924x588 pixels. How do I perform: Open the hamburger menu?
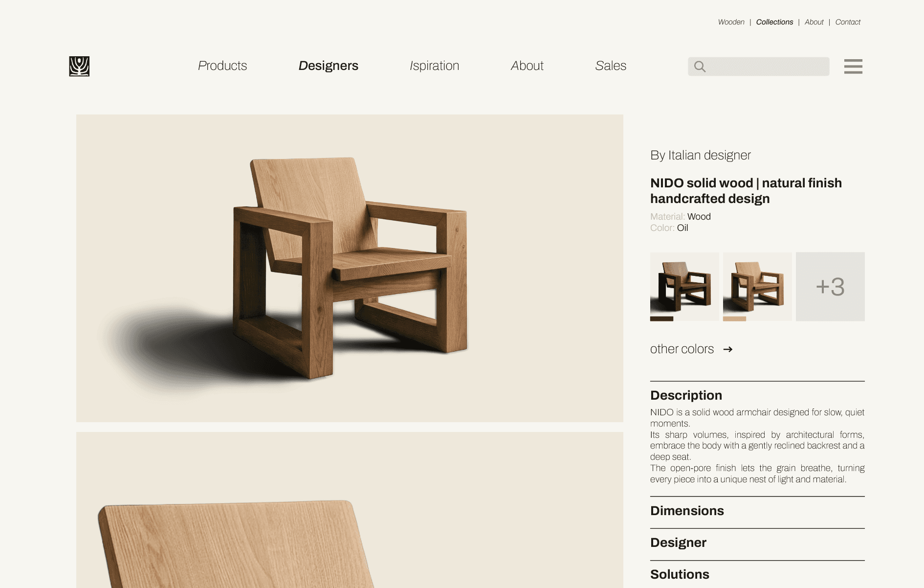coord(853,66)
